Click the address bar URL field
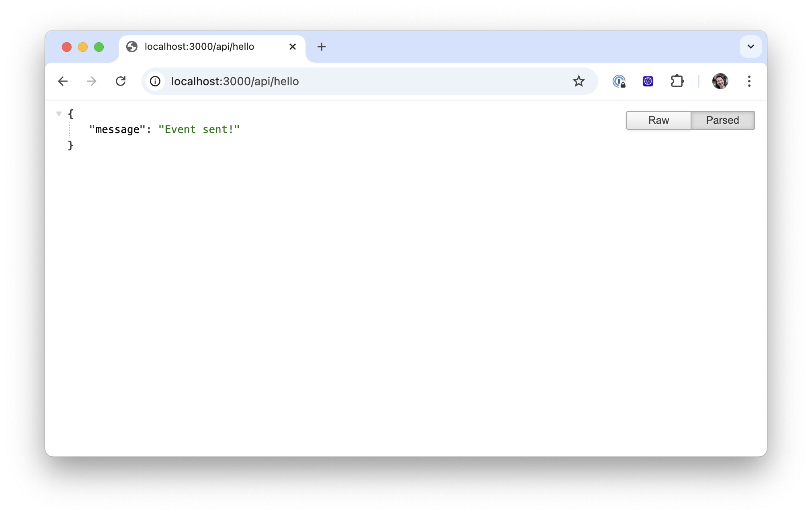Image resolution: width=812 pixels, height=516 pixels. pyautogui.click(x=370, y=81)
